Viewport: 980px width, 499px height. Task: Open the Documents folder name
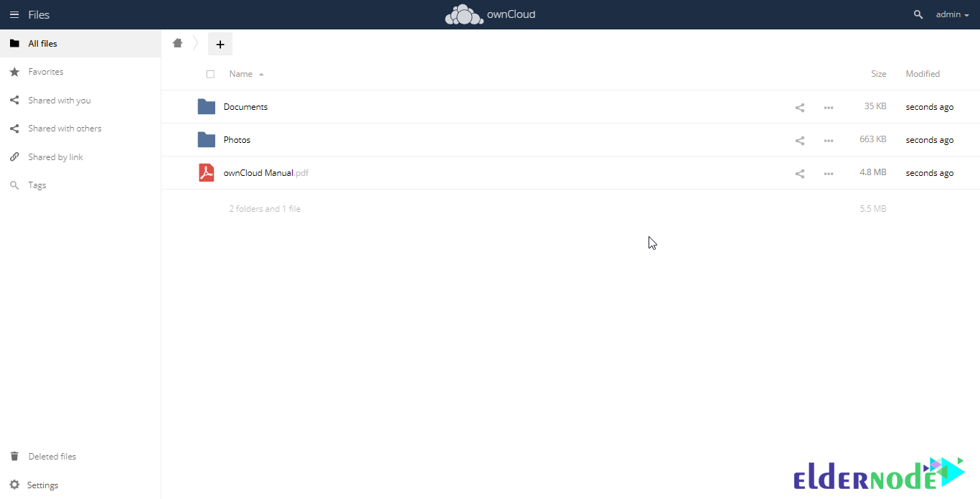(245, 107)
